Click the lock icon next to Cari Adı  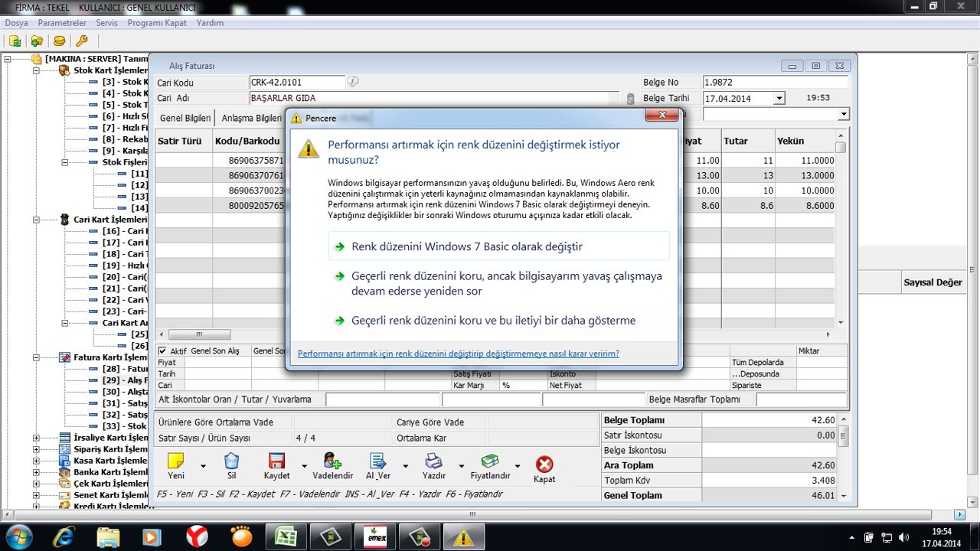click(x=631, y=99)
